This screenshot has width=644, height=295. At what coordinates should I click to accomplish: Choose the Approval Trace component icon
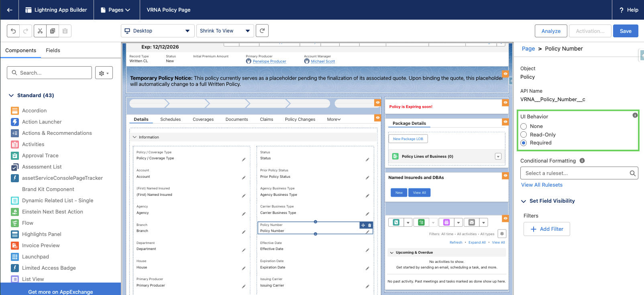pos(15,156)
